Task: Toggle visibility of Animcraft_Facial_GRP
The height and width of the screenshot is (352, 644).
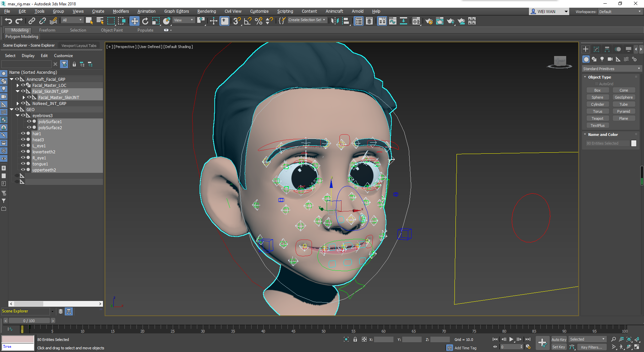Action: [x=17, y=79]
